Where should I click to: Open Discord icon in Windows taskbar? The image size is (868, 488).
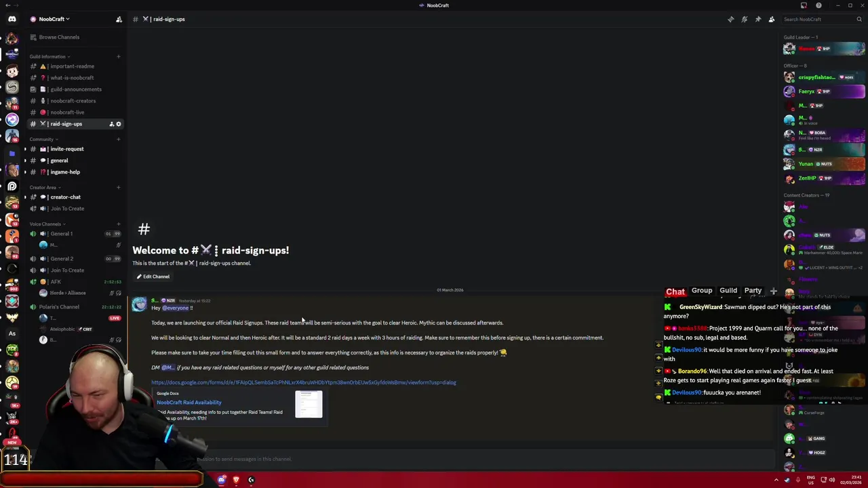pyautogui.click(x=221, y=480)
